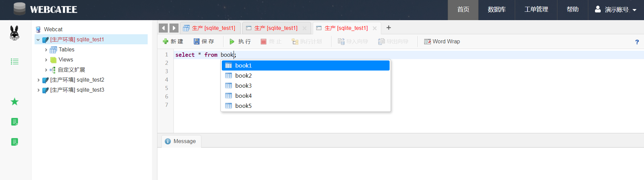644x180 pixels.
Task: Close the active sqlite_test1 query tab
Action: (x=375, y=28)
